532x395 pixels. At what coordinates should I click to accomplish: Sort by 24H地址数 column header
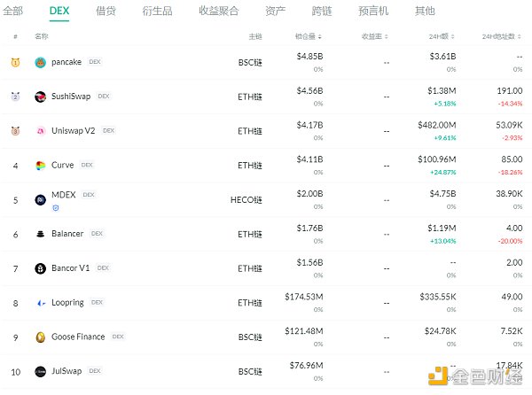click(x=502, y=37)
